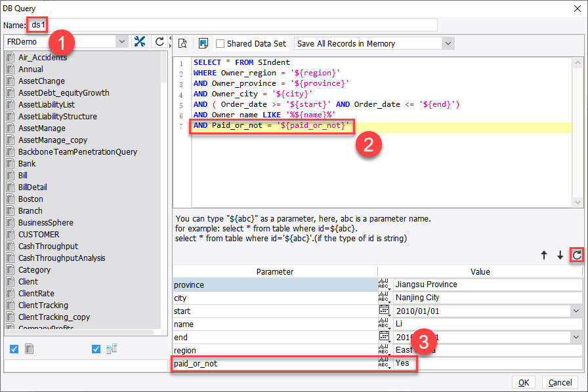Click the table list horizontal scrollbar

coord(79,332)
